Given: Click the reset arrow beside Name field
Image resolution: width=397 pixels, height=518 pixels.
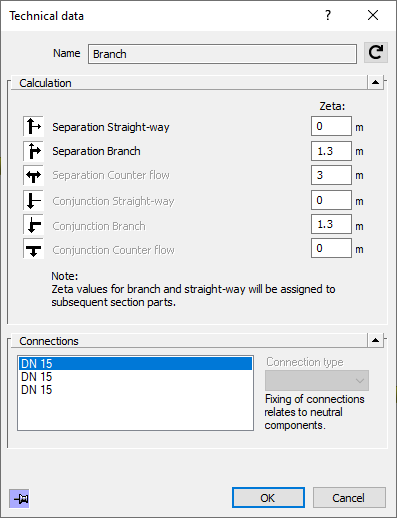Looking at the screenshot, I should [x=376, y=53].
